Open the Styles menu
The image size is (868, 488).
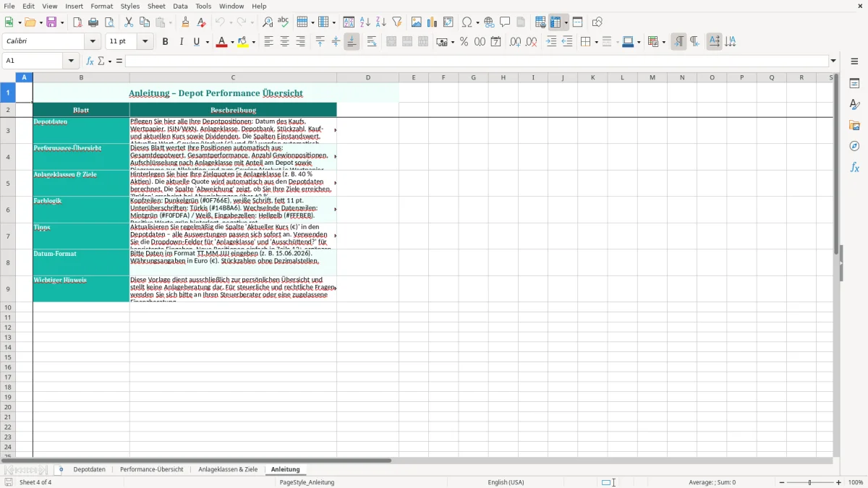click(x=130, y=6)
